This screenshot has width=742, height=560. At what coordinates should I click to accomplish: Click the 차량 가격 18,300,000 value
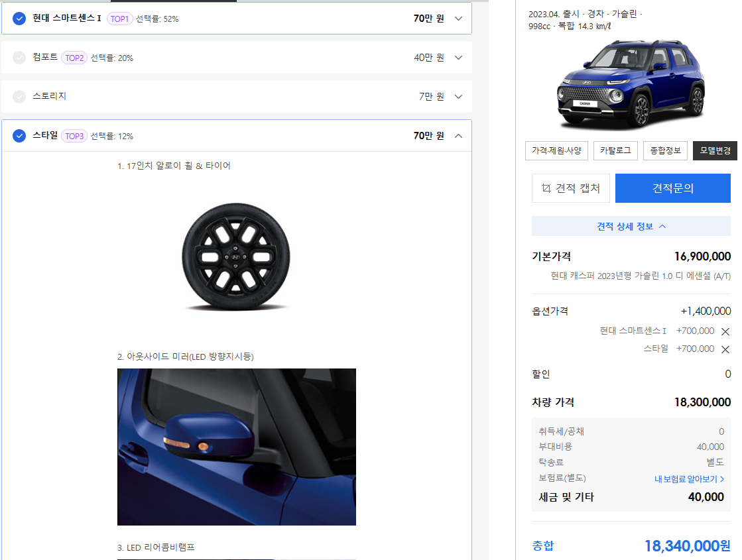point(702,402)
